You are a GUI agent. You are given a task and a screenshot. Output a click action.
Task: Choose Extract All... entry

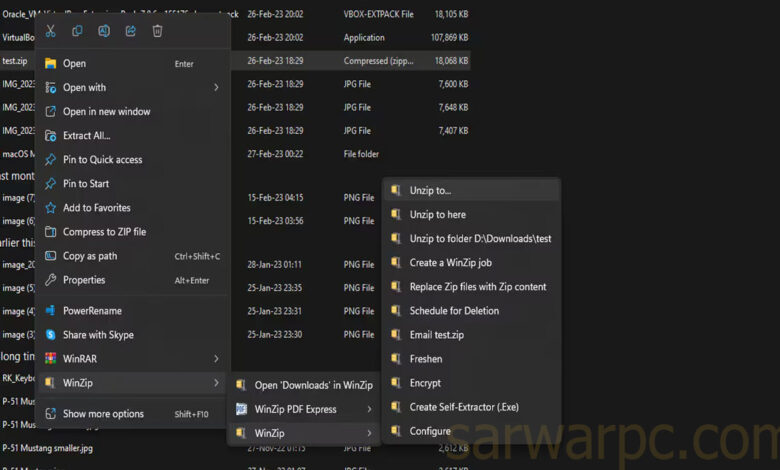pos(132,136)
